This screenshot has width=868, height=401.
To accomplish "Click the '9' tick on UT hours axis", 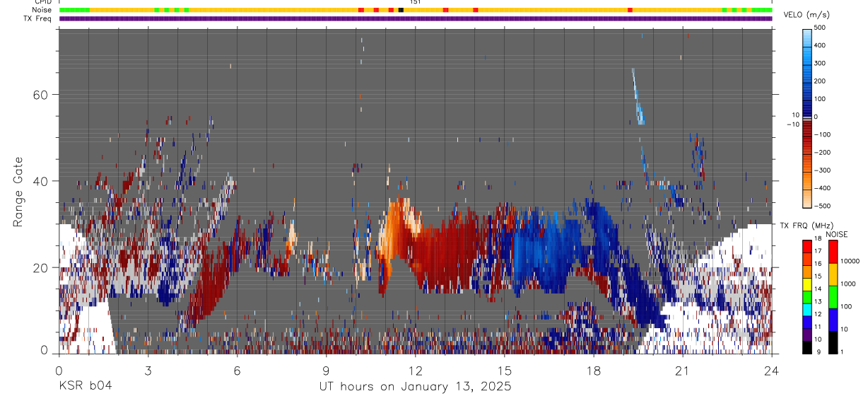I will pyautogui.click(x=327, y=370).
